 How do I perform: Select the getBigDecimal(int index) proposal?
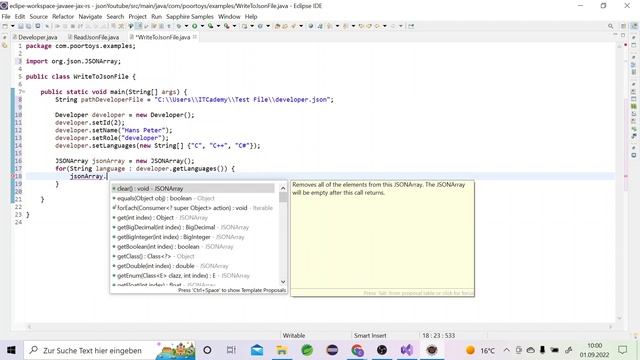(193, 227)
